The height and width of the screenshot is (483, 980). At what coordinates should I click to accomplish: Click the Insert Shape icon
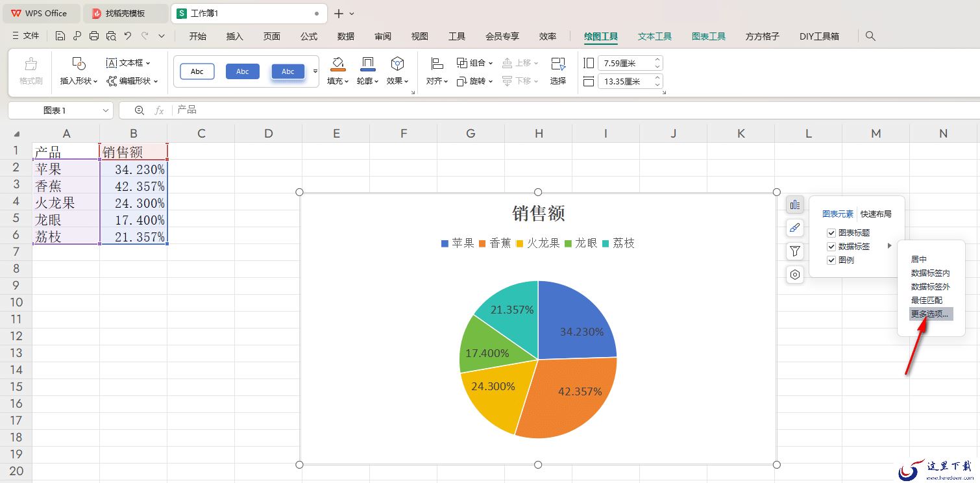[79, 64]
